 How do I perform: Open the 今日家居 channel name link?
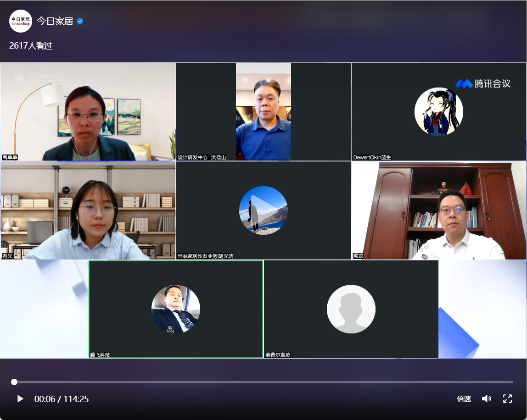[55, 21]
